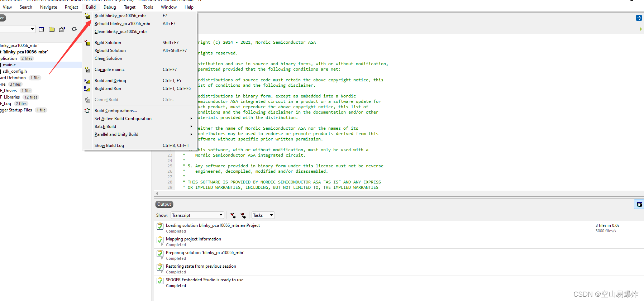Open the Tasks dropdown in Output panel
Image resolution: width=644 pixels, height=301 pixels.
tap(263, 215)
